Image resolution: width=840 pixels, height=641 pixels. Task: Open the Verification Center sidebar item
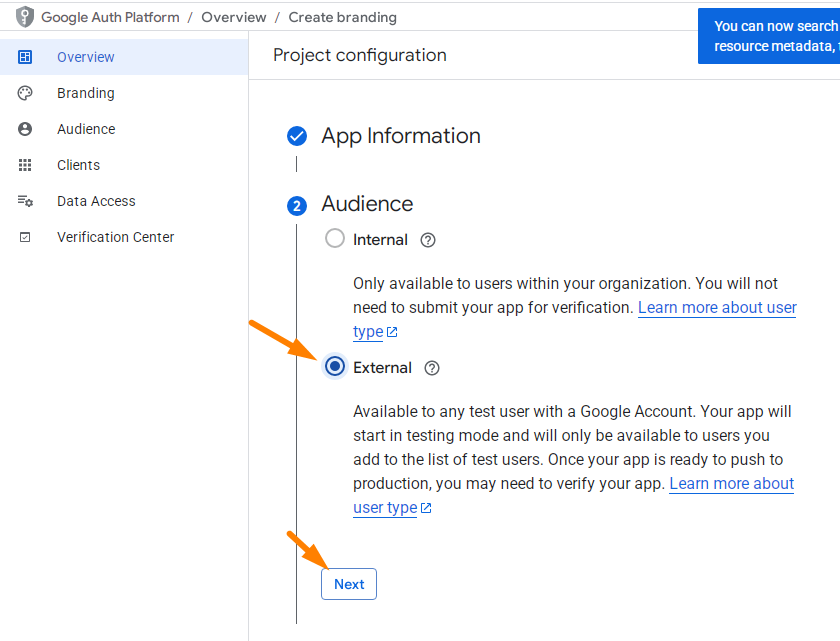pyautogui.click(x=124, y=237)
